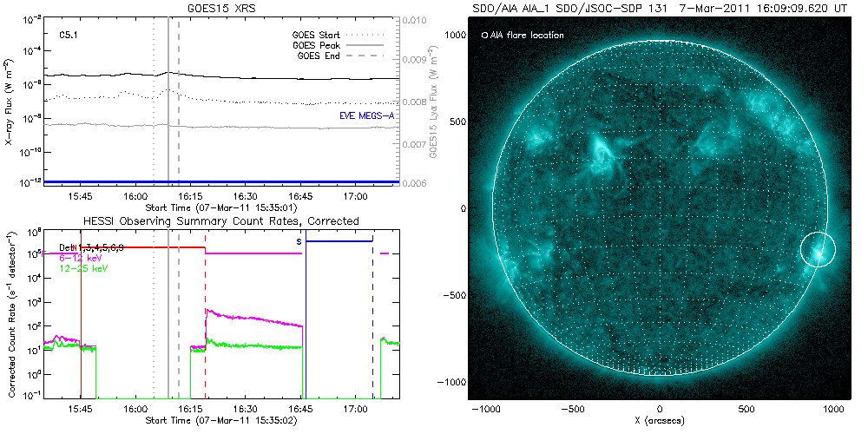Click the C5.1 flare class label
The height and width of the screenshot is (434, 868).
coord(69,36)
